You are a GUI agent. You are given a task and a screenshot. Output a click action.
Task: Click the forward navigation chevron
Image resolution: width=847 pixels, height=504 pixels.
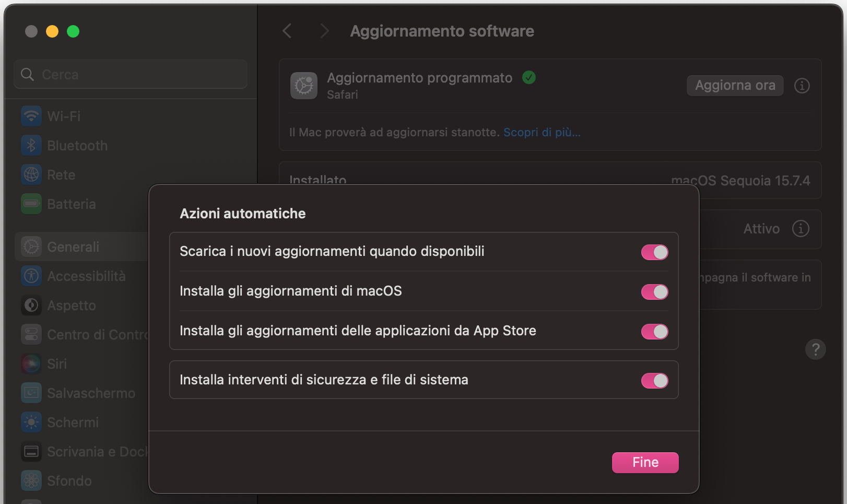coord(324,31)
